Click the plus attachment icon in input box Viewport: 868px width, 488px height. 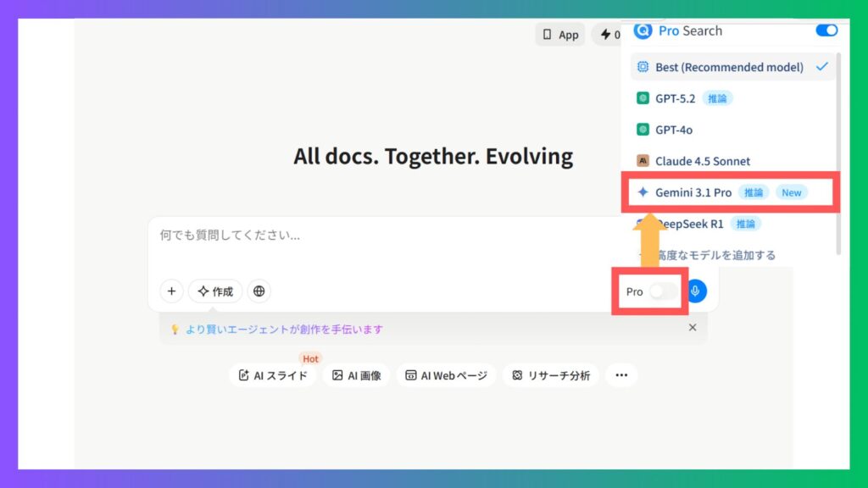(171, 291)
